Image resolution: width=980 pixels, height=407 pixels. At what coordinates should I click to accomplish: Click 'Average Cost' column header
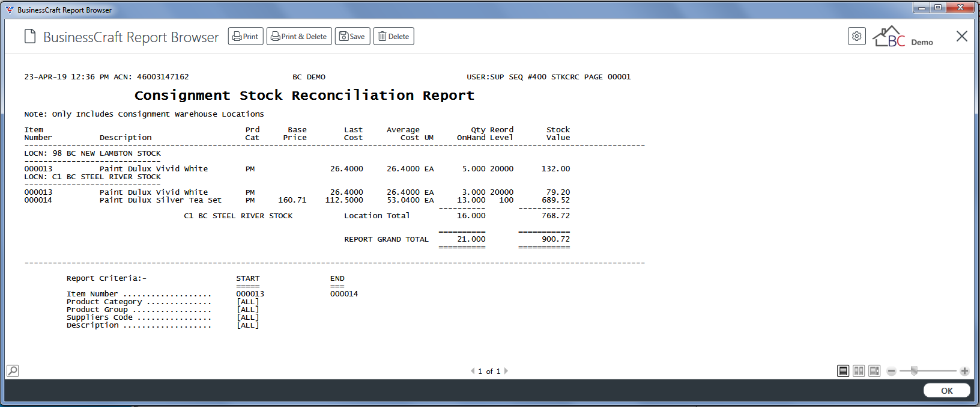(403, 133)
